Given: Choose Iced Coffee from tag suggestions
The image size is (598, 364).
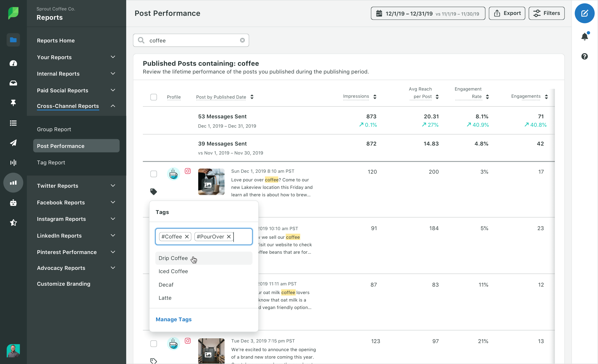Looking at the screenshot, I should [173, 271].
